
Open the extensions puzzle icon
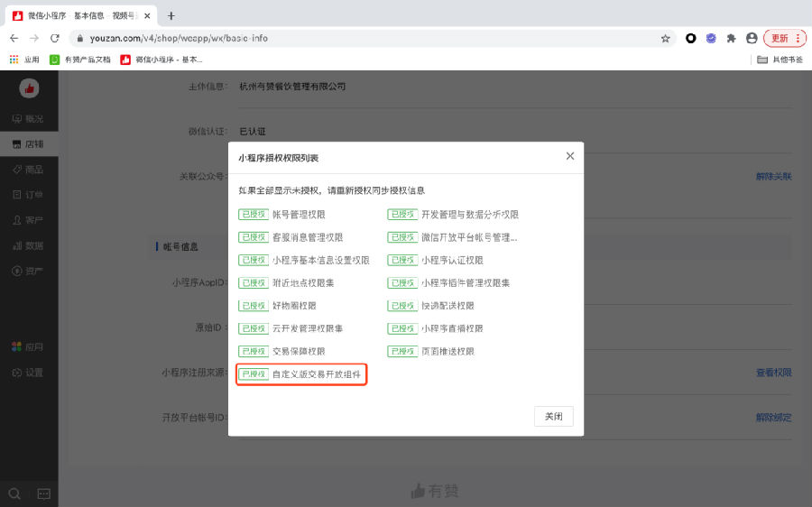[x=731, y=38]
